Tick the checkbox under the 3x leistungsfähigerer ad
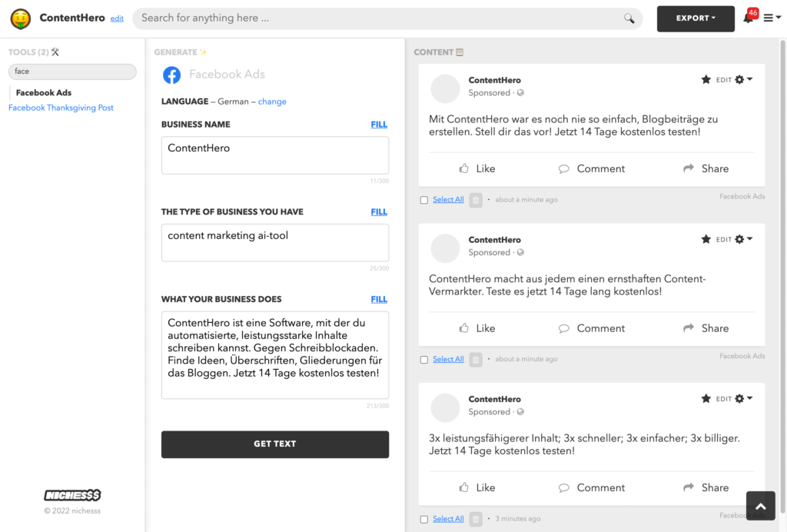 coord(424,520)
